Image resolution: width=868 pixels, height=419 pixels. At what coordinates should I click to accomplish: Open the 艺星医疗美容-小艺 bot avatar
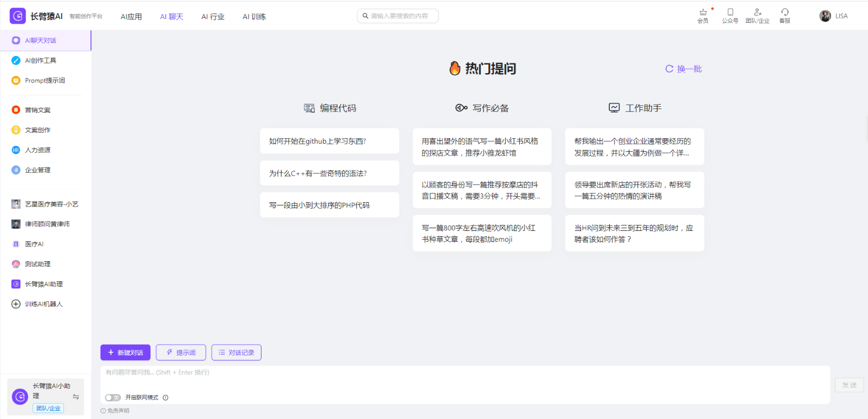point(16,204)
